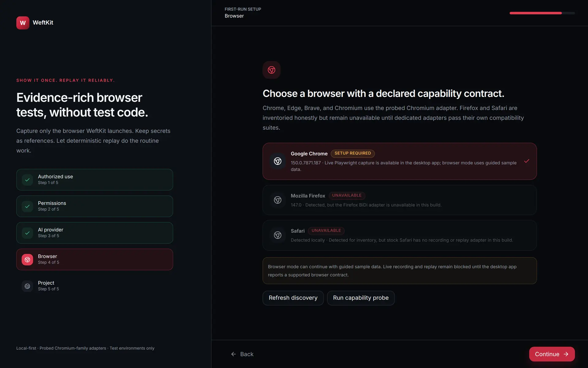Click the browser mode guided sample notice

point(400,271)
